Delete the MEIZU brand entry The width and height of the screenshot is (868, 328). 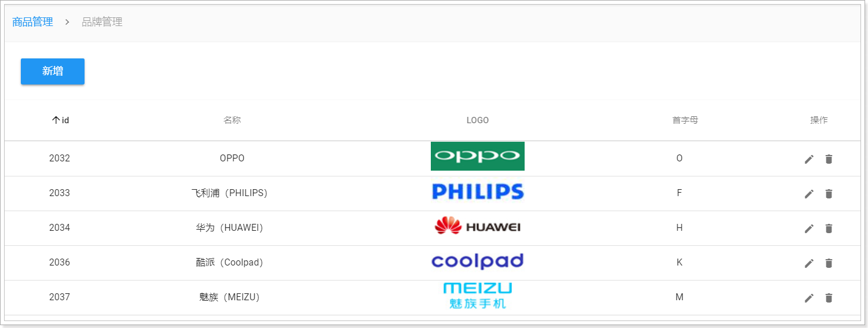click(x=829, y=298)
